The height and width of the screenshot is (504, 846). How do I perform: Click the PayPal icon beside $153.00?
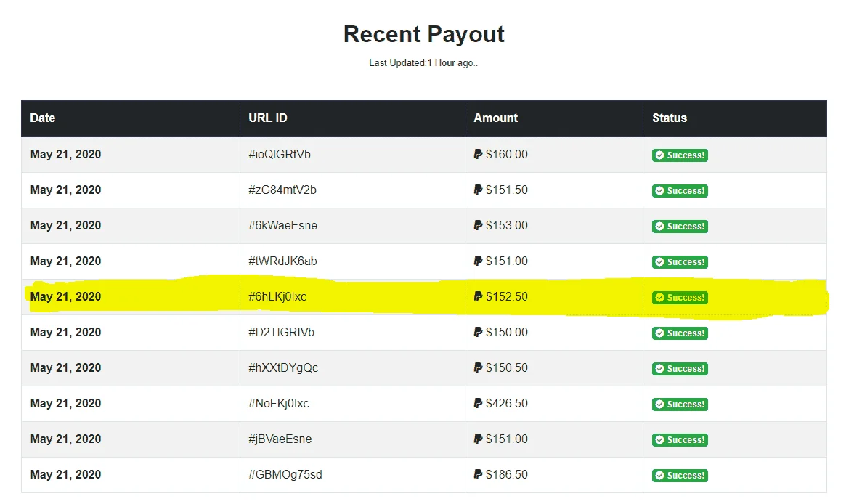[x=478, y=226]
